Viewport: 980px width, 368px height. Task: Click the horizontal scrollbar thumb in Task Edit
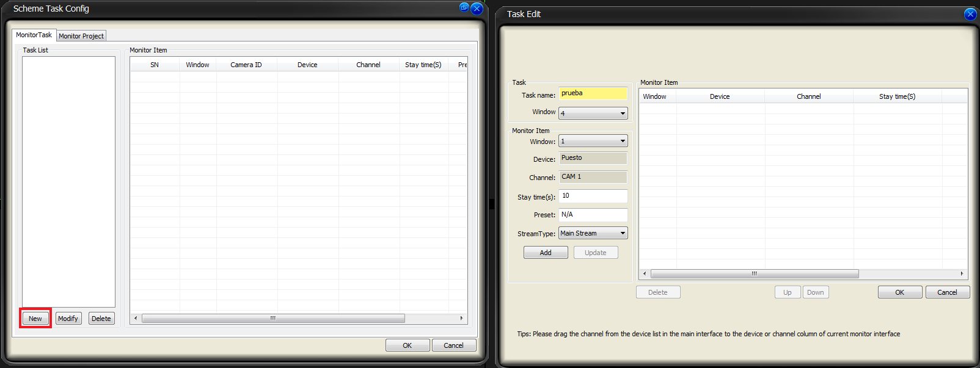click(755, 273)
